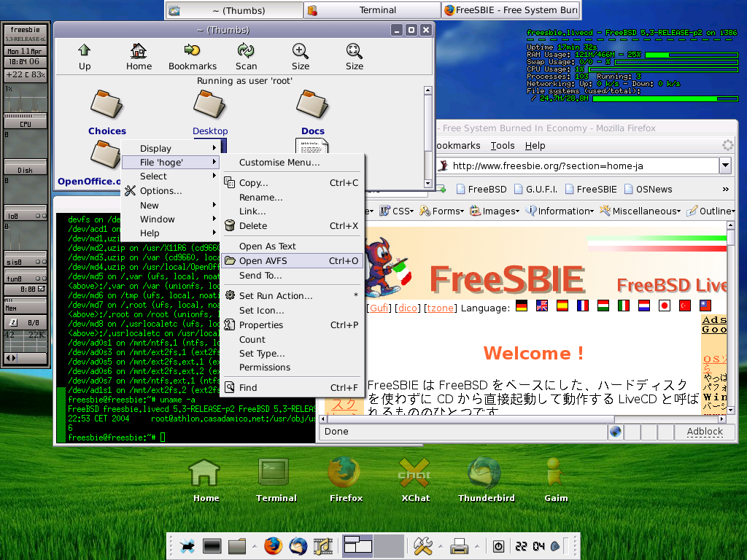Screen dimensions: 747x560
Task: Click the fit-to-size icon in Thumbs toolbar
Action: (x=354, y=50)
